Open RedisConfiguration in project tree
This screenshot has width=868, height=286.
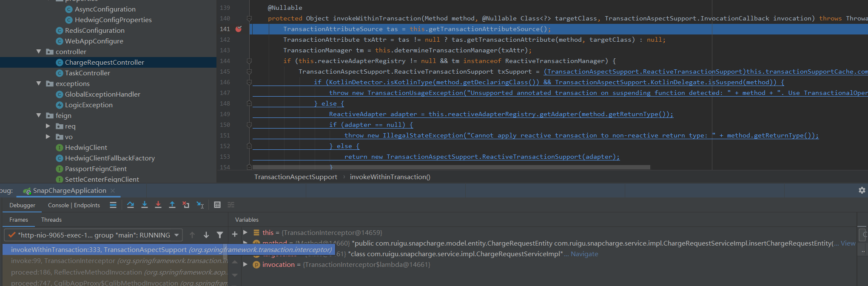click(95, 31)
